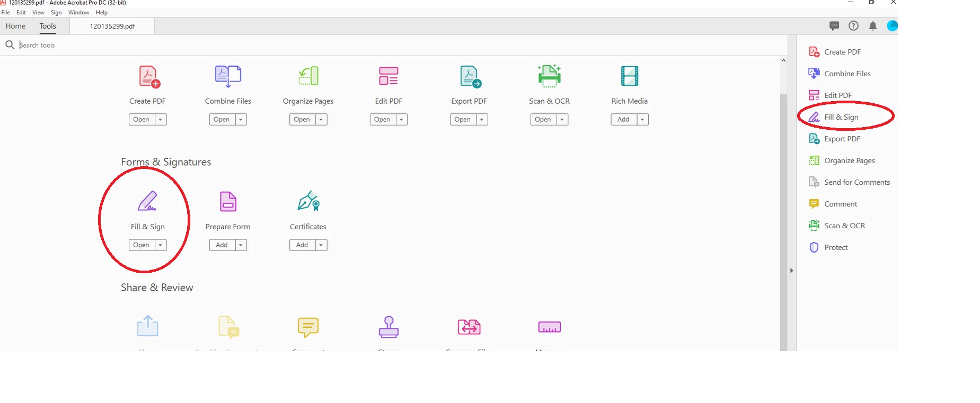Open the File menu
Screen dimensions: 980x403
point(6,12)
